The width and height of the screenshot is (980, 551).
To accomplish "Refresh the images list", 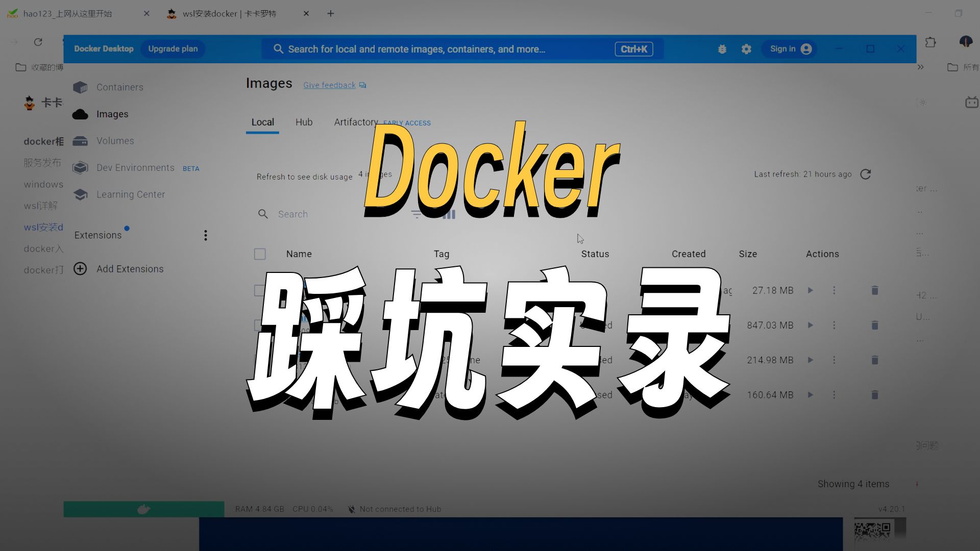I will tap(865, 174).
